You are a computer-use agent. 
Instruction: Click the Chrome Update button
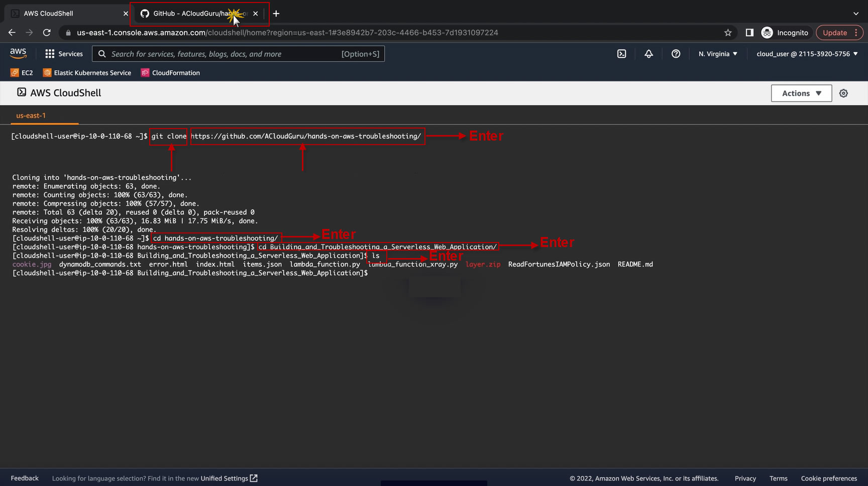834,33
